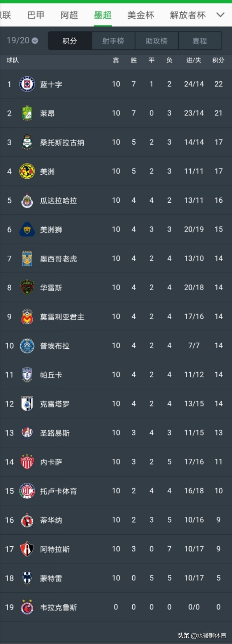Viewport: 232px width, 644px height.
Task: Click the Monterrey (蒙特雷) team crest
Action: pyautogui.click(x=27, y=578)
